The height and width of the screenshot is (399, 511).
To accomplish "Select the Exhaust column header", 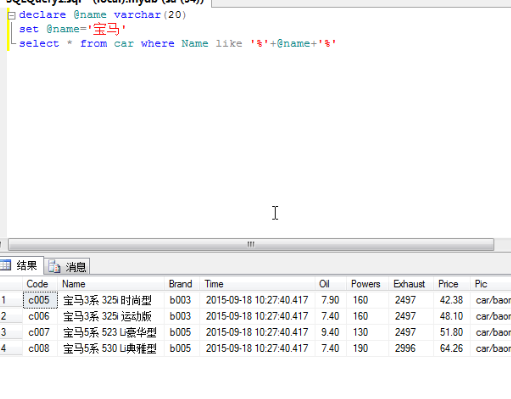I will point(411,284).
